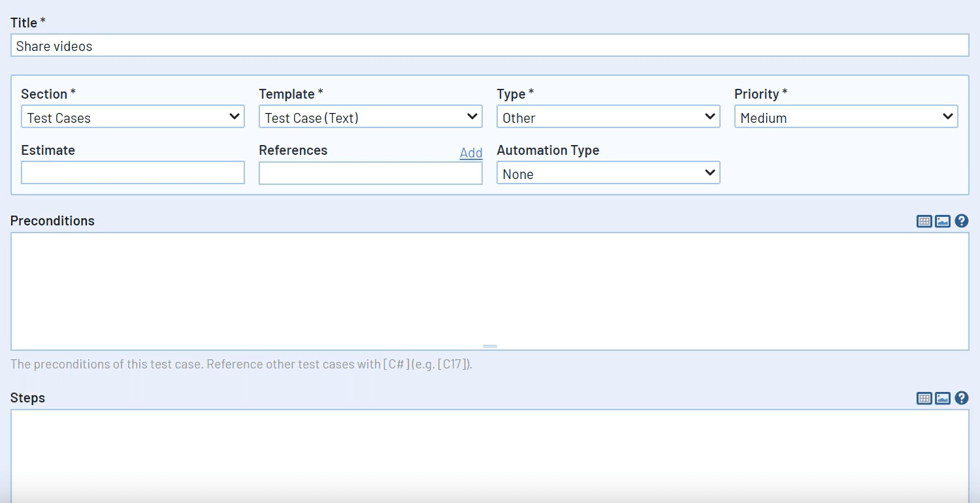Insert a table into the Steps field
Viewport: 980px width, 503px height.
pos(924,398)
